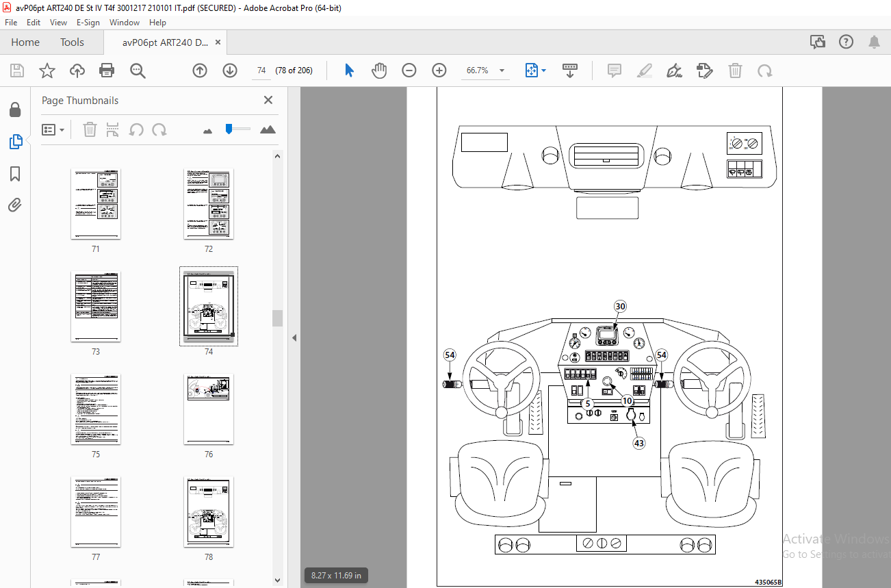The image size is (891, 588).
Task: Open the File menu
Action: click(11, 23)
